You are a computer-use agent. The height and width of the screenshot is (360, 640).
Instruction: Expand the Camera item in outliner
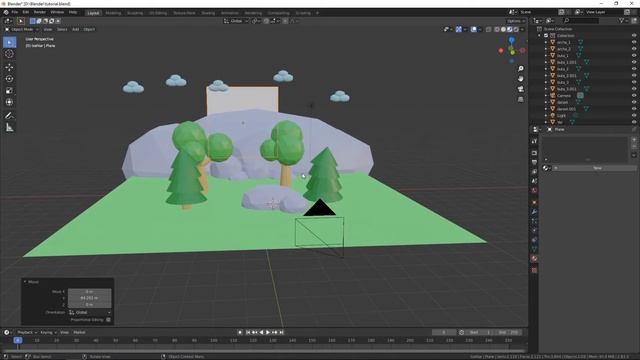[x=546, y=96]
